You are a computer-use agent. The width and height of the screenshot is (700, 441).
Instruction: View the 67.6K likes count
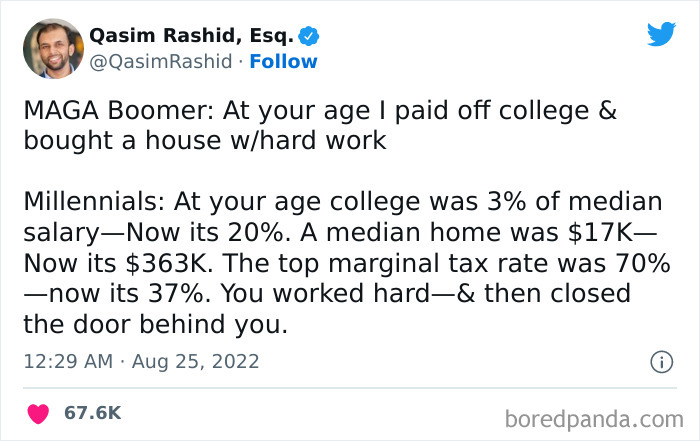point(92,412)
